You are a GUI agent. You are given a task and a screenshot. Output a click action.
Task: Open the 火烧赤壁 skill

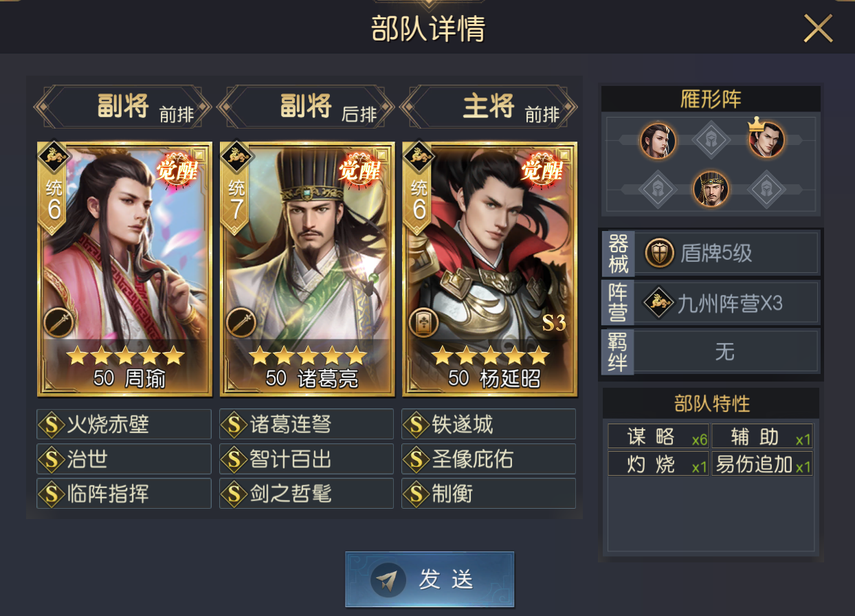pyautogui.click(x=124, y=424)
